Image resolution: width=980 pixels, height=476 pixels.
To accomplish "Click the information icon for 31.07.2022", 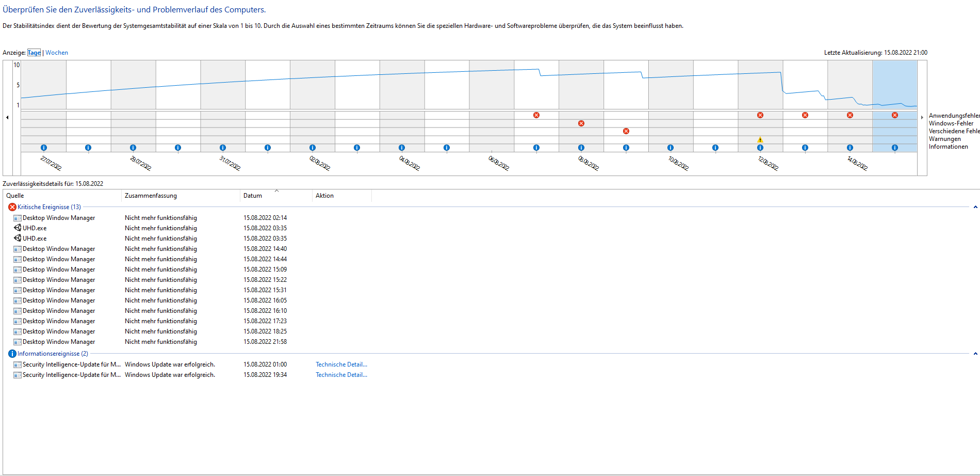I will pyautogui.click(x=223, y=148).
